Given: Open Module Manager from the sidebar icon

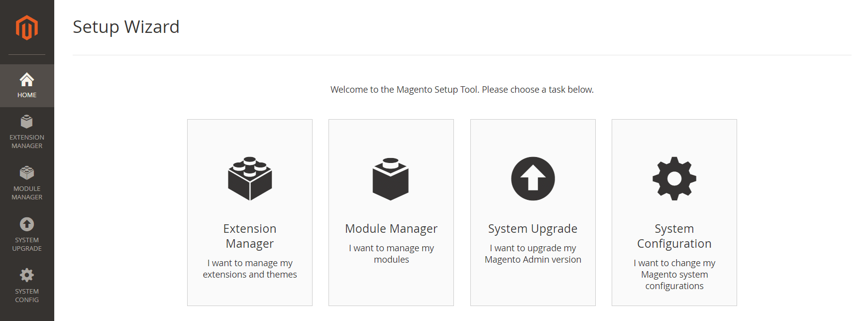Looking at the screenshot, I should pyautogui.click(x=27, y=172).
